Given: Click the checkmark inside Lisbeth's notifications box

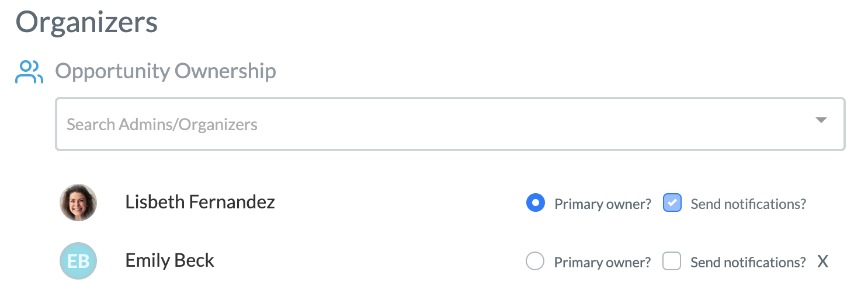Looking at the screenshot, I should point(672,203).
